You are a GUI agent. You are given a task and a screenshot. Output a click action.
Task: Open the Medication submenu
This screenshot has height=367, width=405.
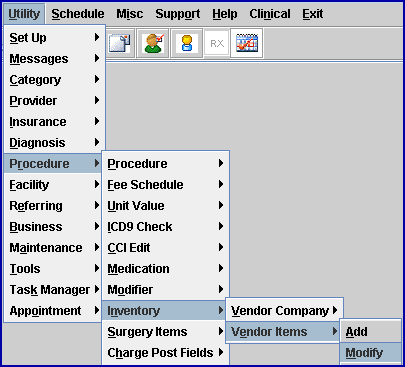pos(166,269)
